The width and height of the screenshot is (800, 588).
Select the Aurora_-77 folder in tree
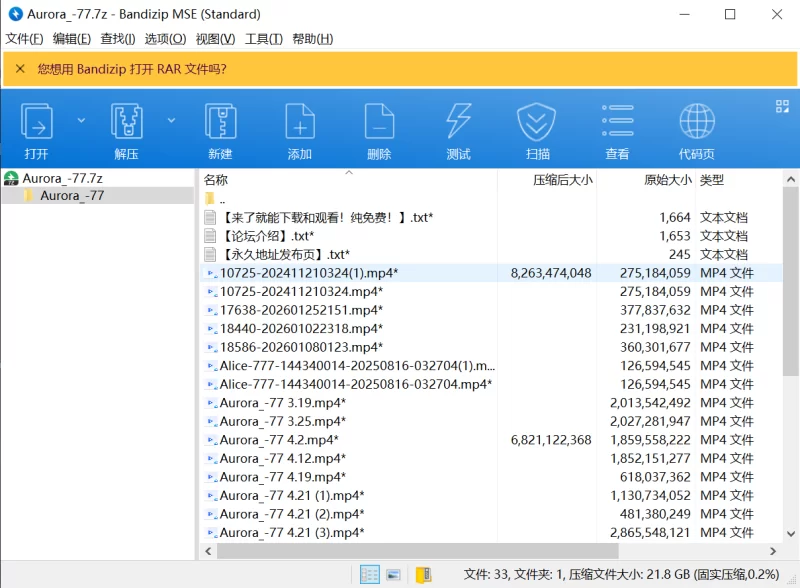[71, 195]
